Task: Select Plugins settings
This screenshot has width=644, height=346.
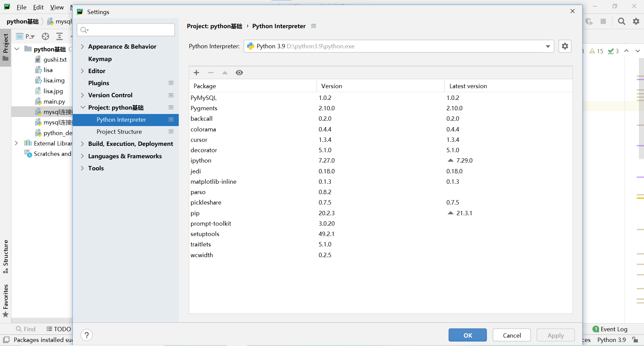Action: point(99,83)
